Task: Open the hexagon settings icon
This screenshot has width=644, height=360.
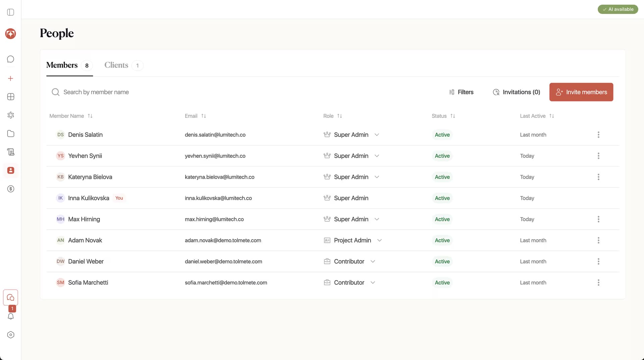Action: pyautogui.click(x=11, y=335)
